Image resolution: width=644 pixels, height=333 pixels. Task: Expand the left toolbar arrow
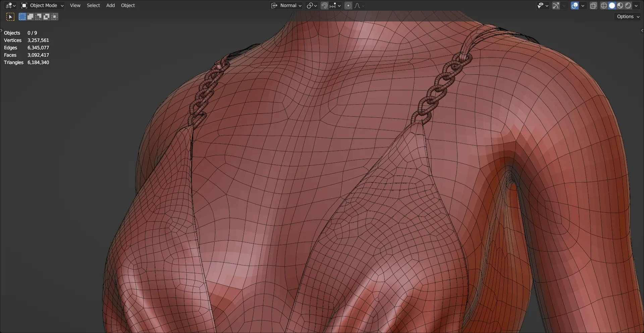click(x=1, y=31)
